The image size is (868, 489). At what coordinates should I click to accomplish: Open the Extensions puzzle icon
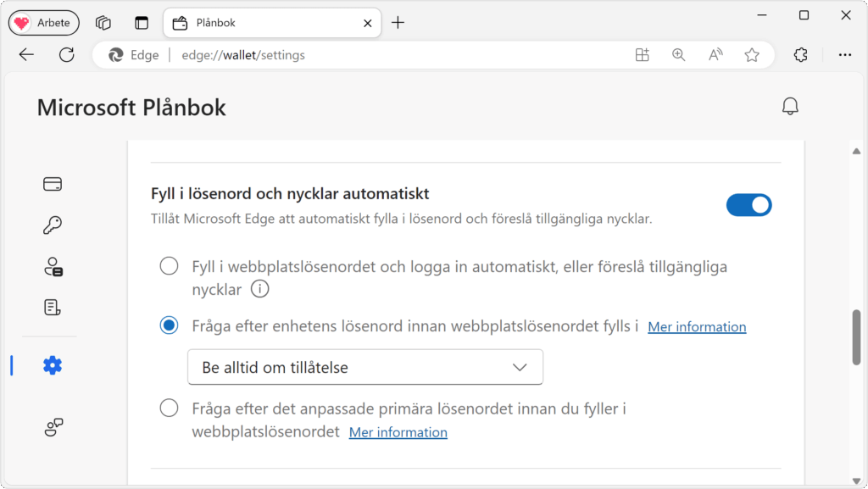pyautogui.click(x=800, y=55)
